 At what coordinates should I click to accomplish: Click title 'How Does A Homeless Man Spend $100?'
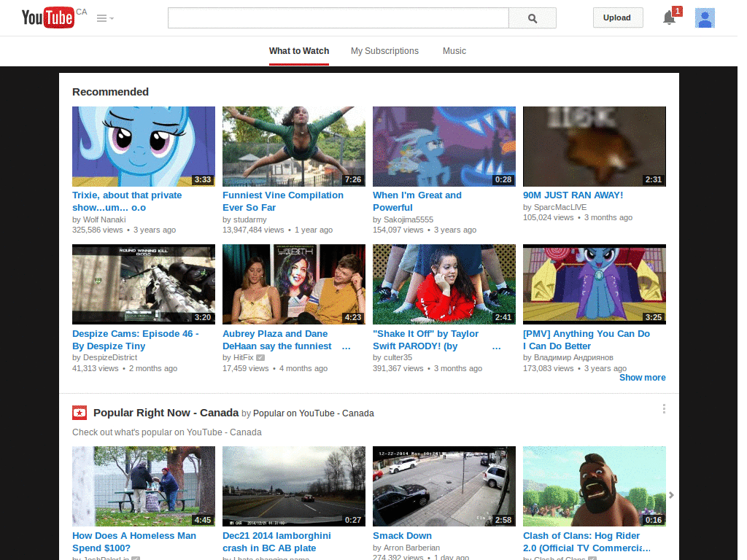[134, 542]
